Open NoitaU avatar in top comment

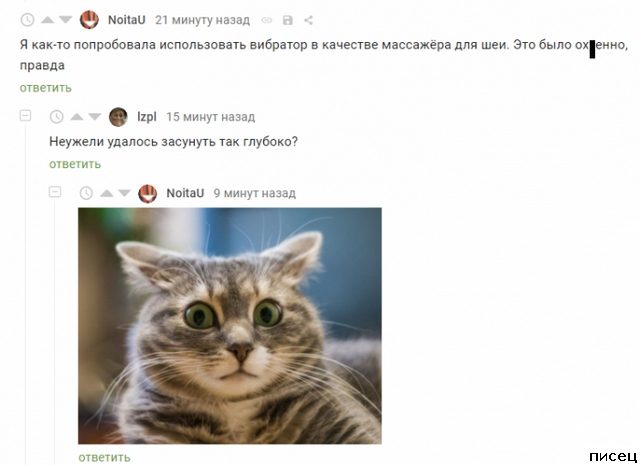tap(89, 20)
